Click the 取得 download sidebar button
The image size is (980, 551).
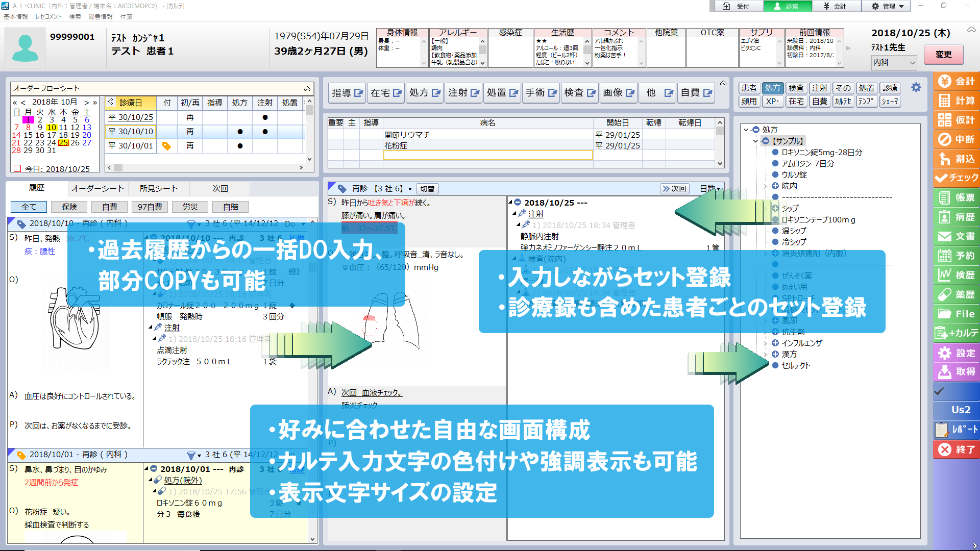point(957,372)
